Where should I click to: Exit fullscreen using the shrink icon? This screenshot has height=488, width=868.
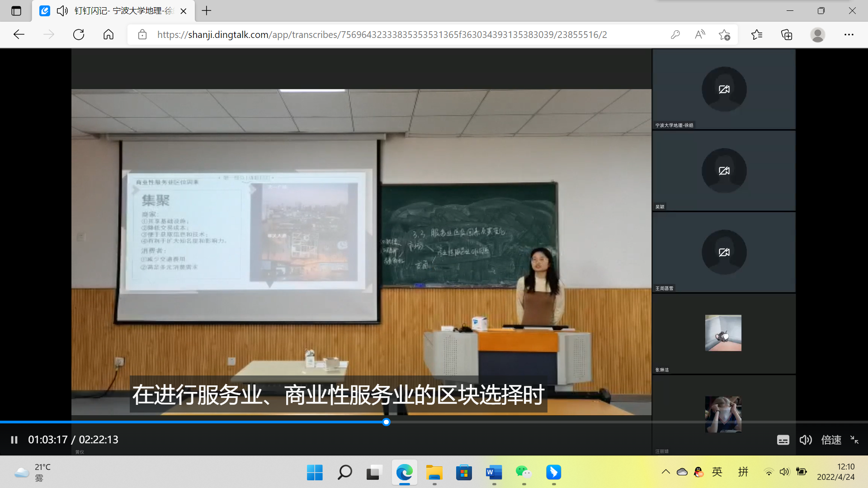coord(854,440)
